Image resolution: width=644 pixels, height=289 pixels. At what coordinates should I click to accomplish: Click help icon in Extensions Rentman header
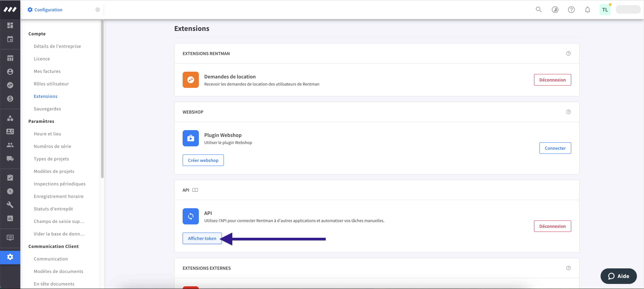tap(568, 54)
